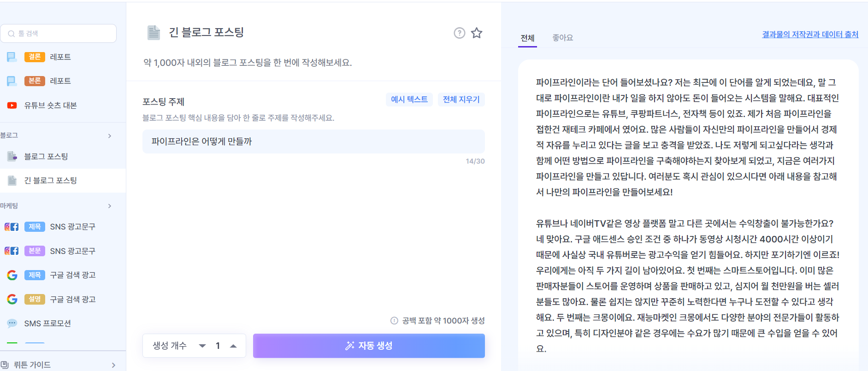Open 뤼튼 가이드 chevron arrow
868x371 pixels.
coord(114,365)
